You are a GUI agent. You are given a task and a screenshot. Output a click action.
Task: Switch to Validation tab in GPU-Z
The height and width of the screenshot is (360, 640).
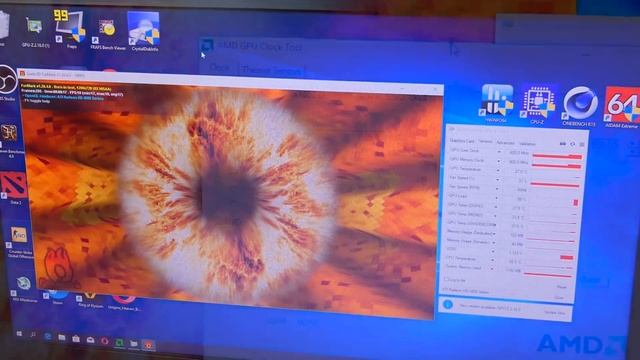coord(527,144)
